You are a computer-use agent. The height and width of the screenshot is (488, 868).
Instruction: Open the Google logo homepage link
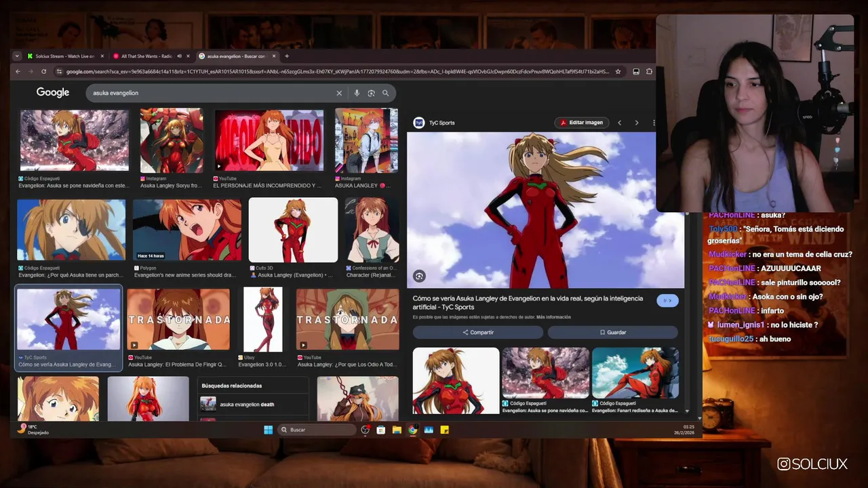pos(53,92)
